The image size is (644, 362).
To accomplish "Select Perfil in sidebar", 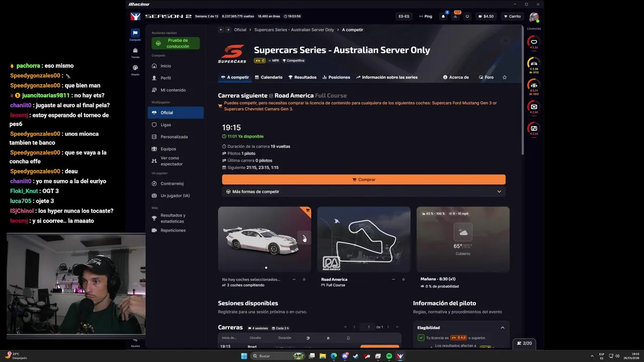I will 176,78.
